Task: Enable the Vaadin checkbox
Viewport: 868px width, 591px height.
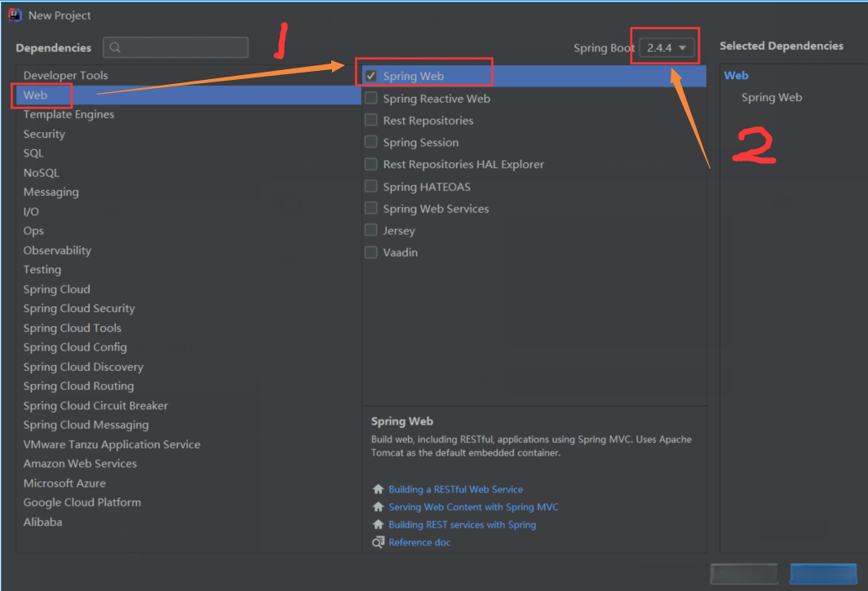Action: point(371,253)
